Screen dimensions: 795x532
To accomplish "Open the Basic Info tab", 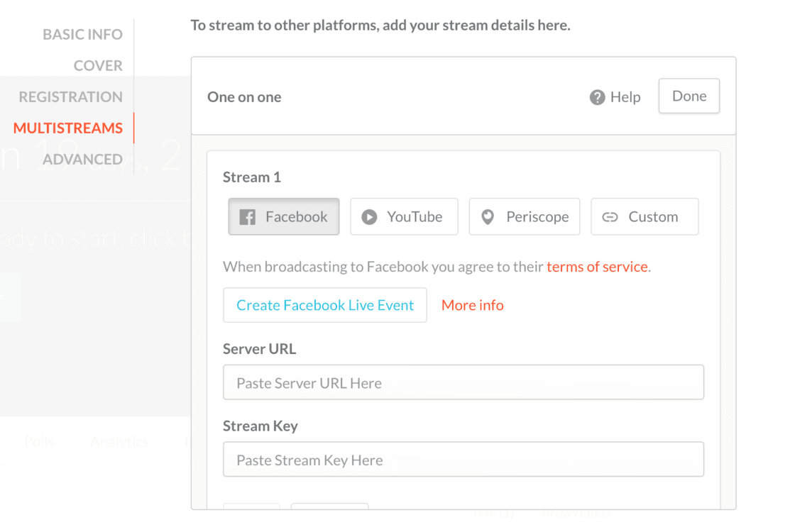I will point(82,34).
